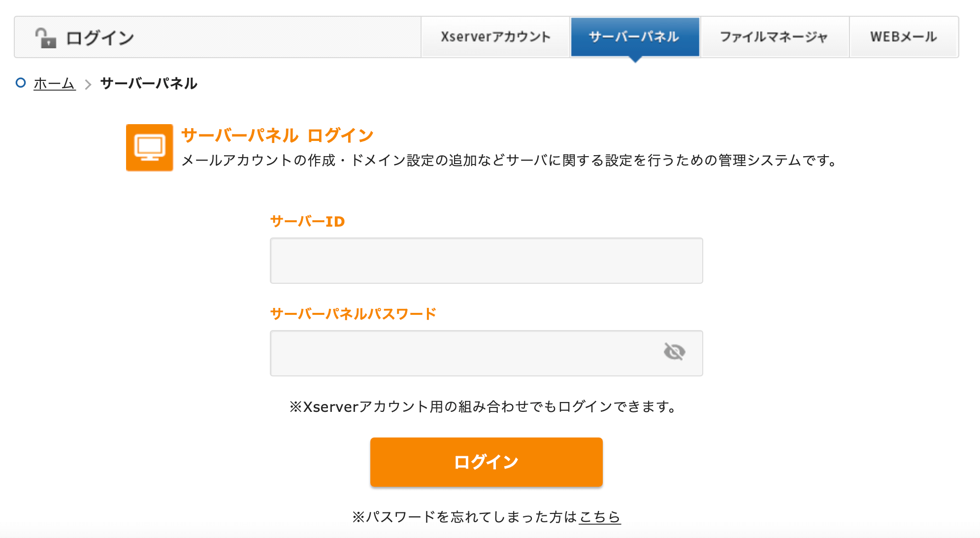Click the blue circle breadcrumb bullet icon
980x538 pixels.
click(21, 83)
